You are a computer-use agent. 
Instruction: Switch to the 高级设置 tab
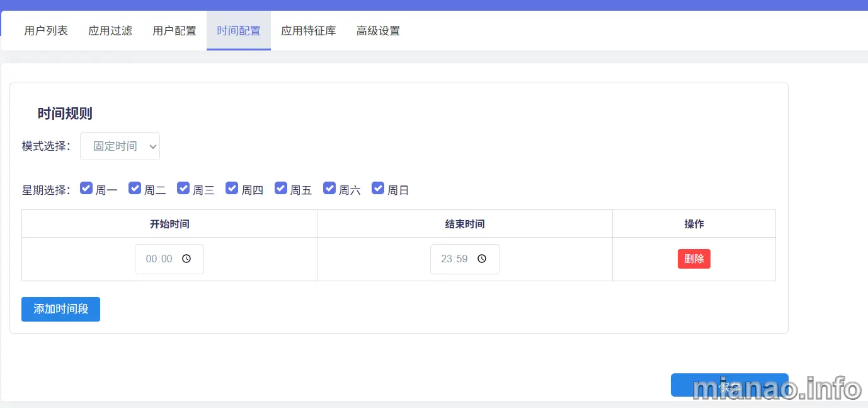pos(378,30)
